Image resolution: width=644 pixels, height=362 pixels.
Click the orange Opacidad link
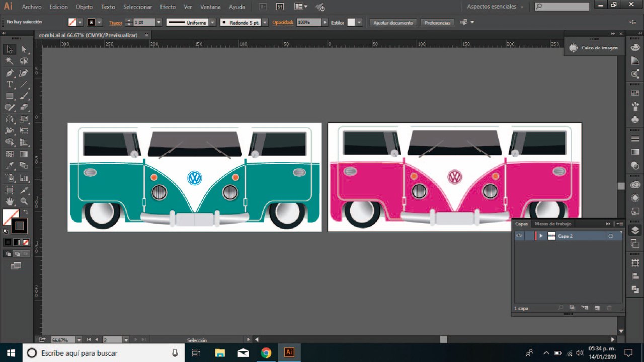click(283, 23)
